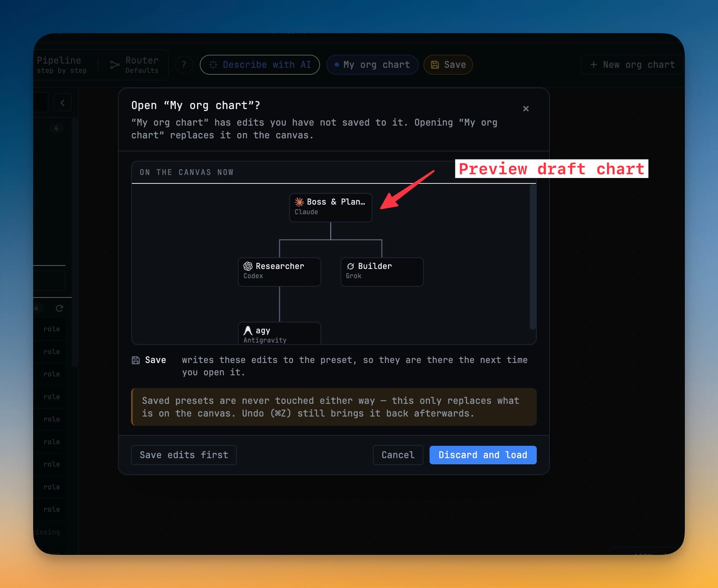Collapse the sidebar with chevron button
This screenshot has height=588, width=718.
(x=62, y=103)
